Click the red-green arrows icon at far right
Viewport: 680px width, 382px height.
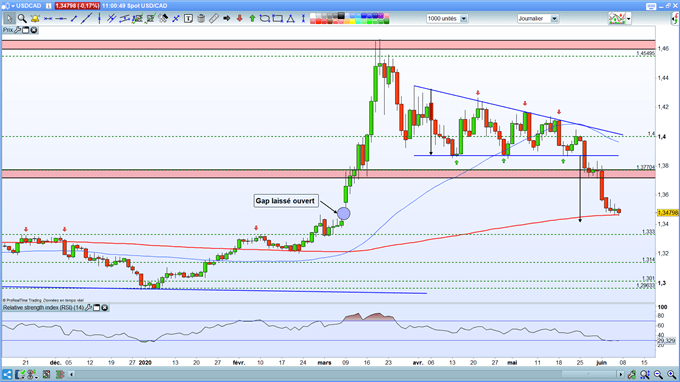(674, 19)
